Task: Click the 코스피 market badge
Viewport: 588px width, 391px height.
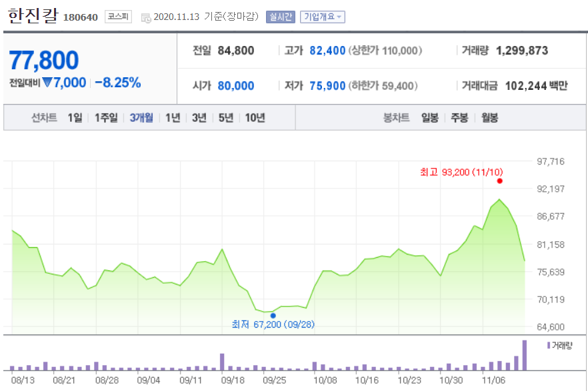Action: coord(118,17)
